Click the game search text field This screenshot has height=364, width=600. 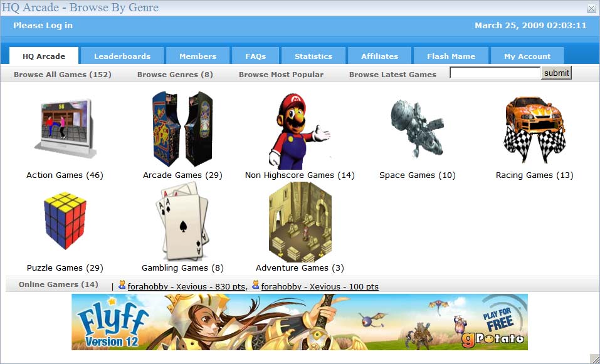(495, 73)
